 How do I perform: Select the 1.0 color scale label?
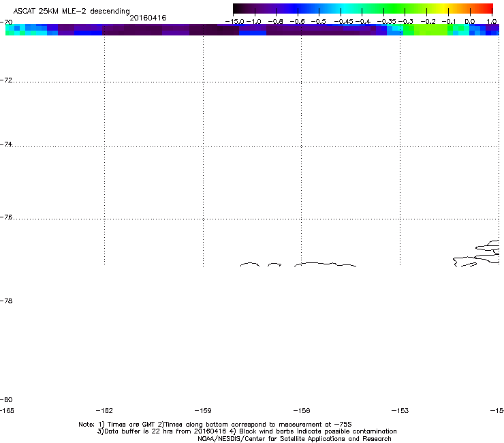pos(492,22)
